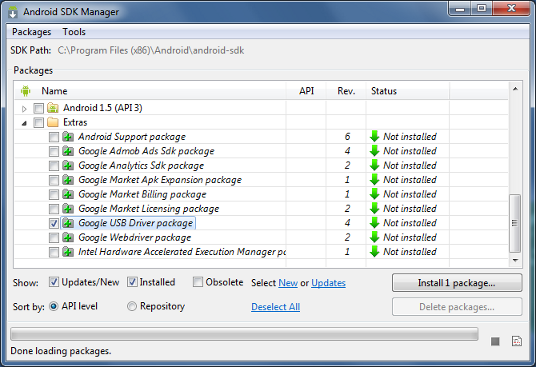Click the Android robot icon in header

pyautogui.click(x=26, y=91)
